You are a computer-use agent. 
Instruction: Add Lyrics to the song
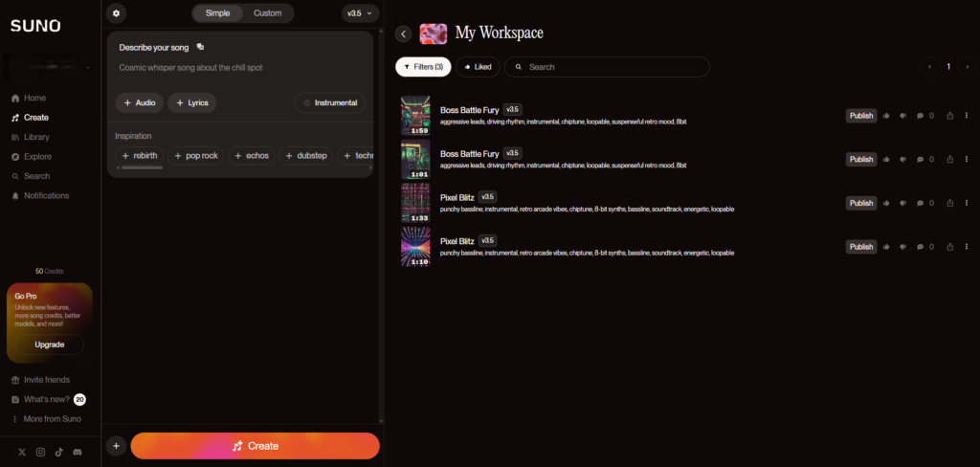[192, 102]
